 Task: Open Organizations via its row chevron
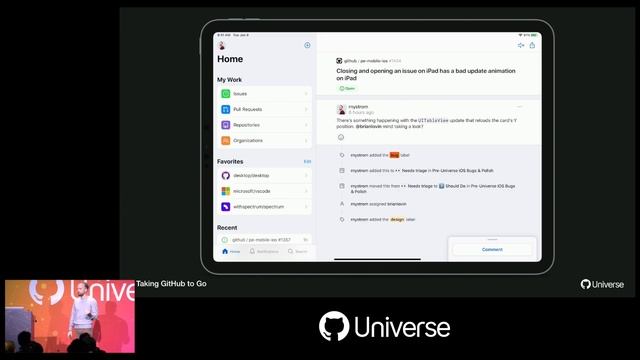pyautogui.click(x=306, y=140)
